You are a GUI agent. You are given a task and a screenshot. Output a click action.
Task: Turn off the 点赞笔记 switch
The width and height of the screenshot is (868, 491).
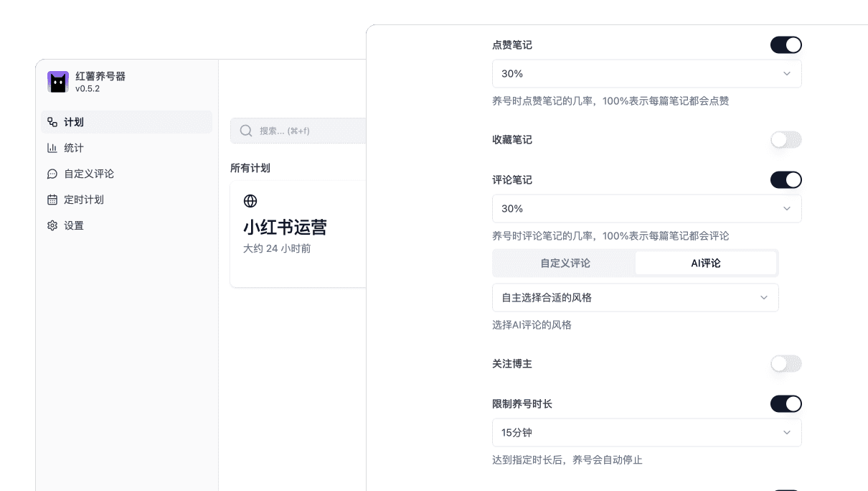click(786, 45)
